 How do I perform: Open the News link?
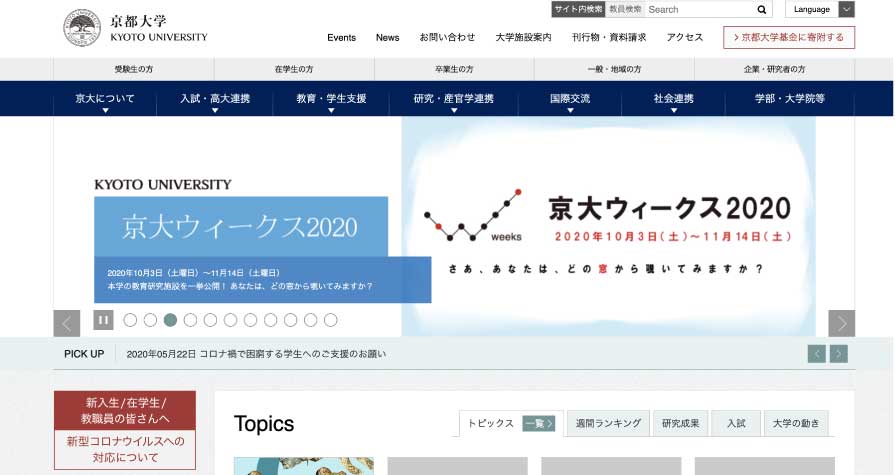tap(388, 38)
